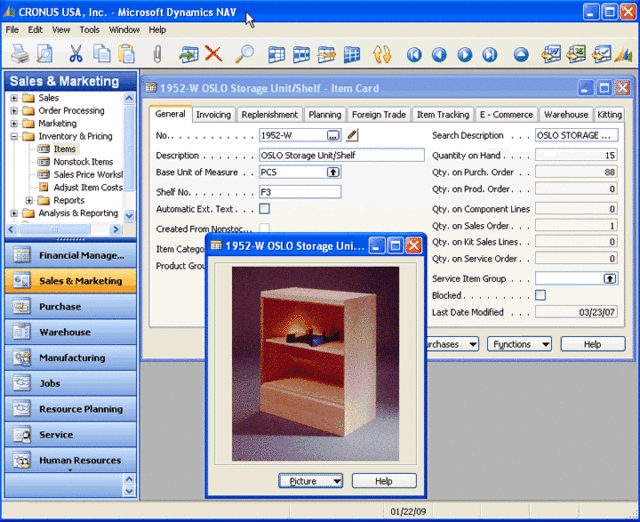
Task: Click the Copy icon in toolbar
Action: coord(101,53)
